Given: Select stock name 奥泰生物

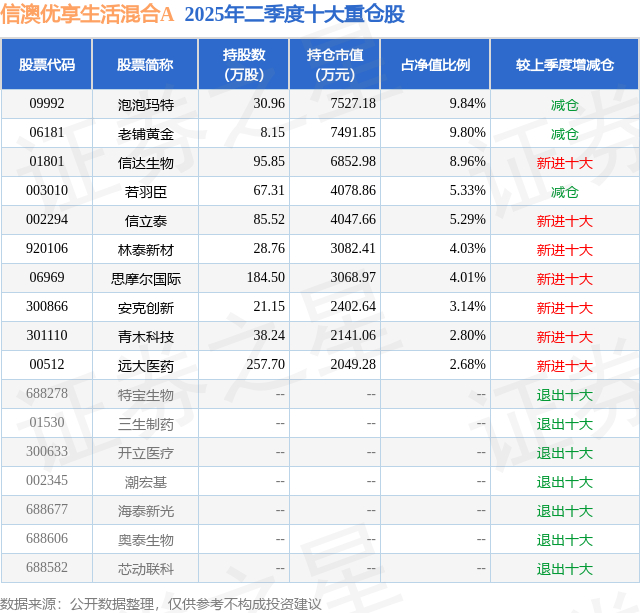Looking at the screenshot, I should point(146,540).
